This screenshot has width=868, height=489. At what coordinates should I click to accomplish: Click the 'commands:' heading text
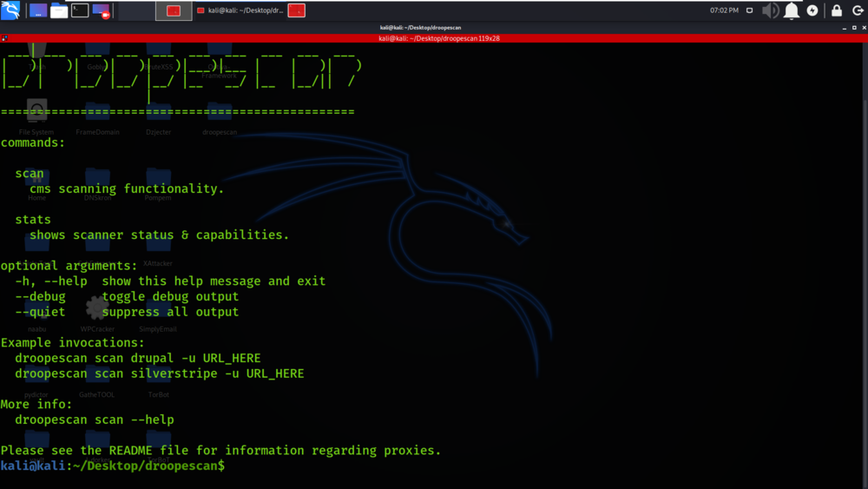[x=33, y=143]
